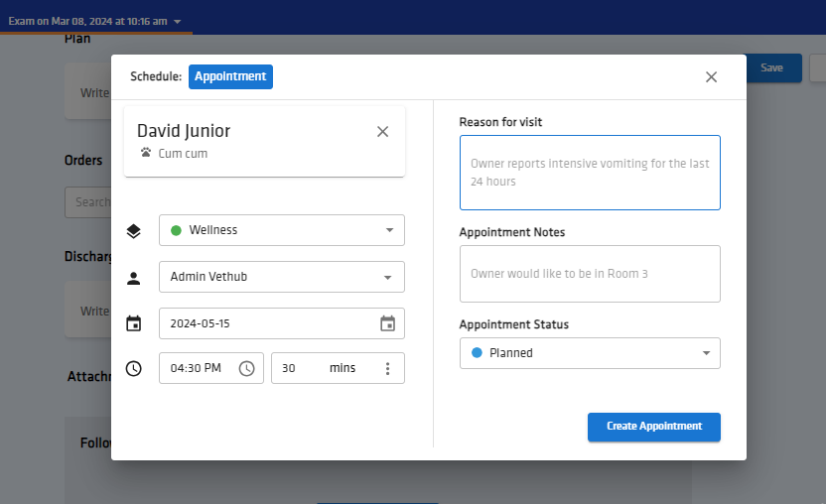Open date picker inside 2024-05-15 field
This screenshot has width=826, height=504.
click(x=388, y=323)
